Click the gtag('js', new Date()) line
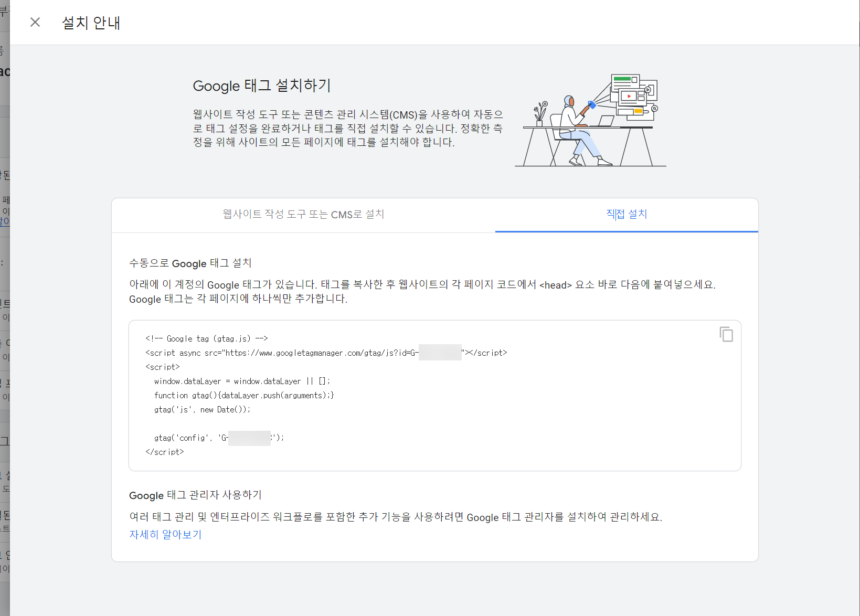860x616 pixels. (202, 409)
